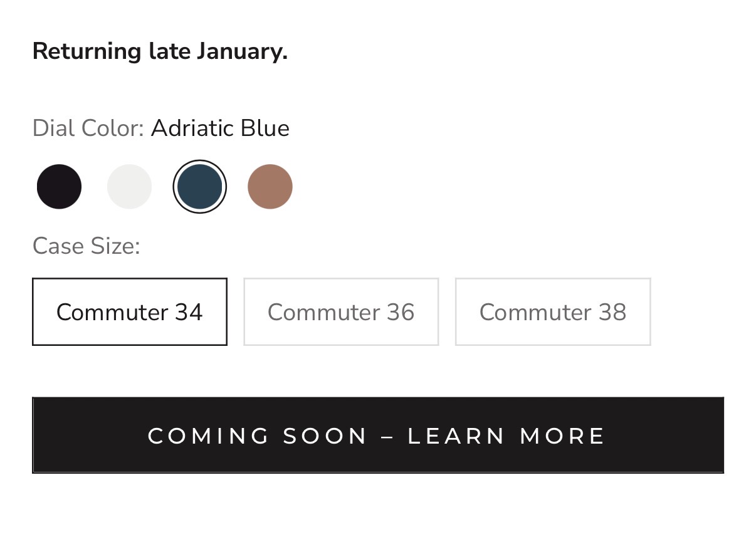Pick the brown salmon dial swatch

point(270,186)
